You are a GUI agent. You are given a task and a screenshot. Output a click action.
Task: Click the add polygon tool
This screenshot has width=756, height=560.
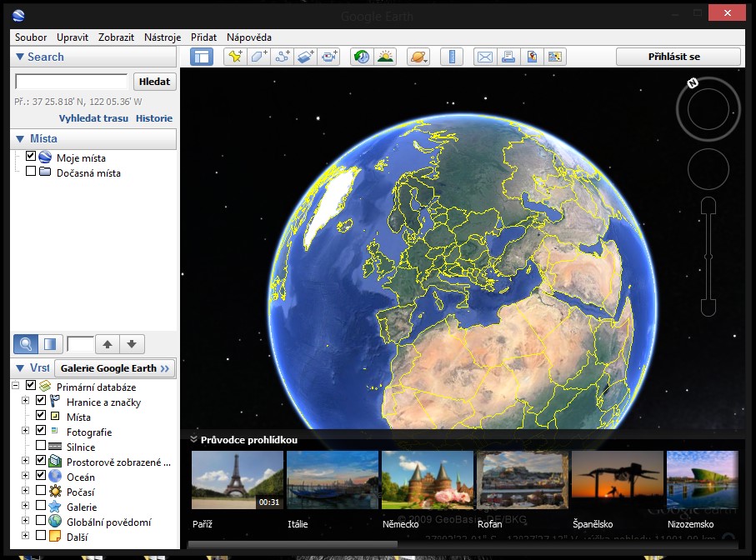coord(259,57)
